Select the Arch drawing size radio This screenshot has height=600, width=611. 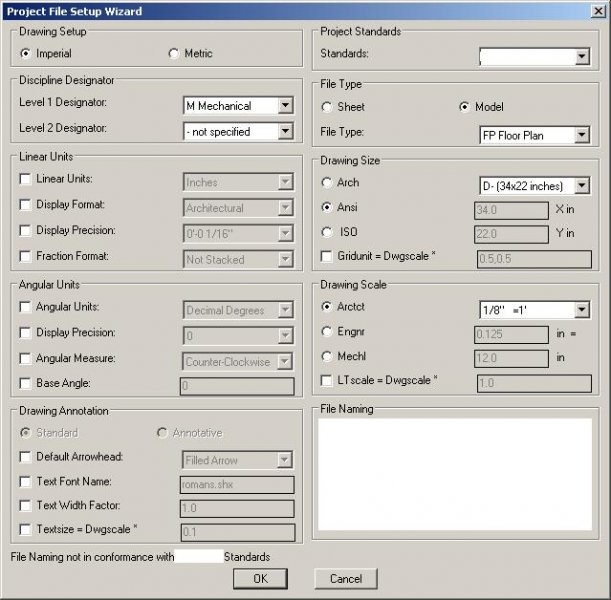coord(327,183)
